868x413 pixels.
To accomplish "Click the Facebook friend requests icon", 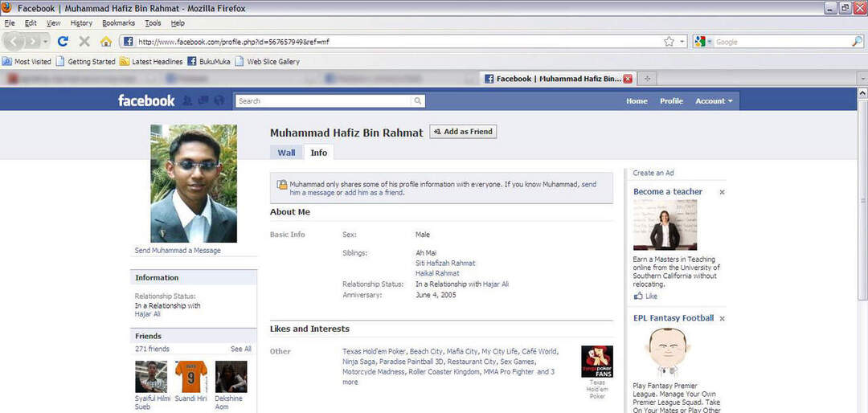I will [x=187, y=100].
